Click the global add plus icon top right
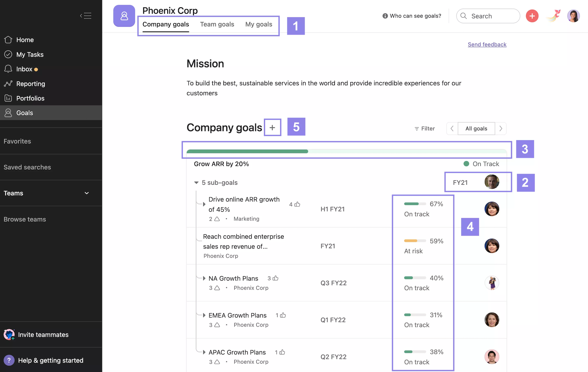 pos(532,15)
